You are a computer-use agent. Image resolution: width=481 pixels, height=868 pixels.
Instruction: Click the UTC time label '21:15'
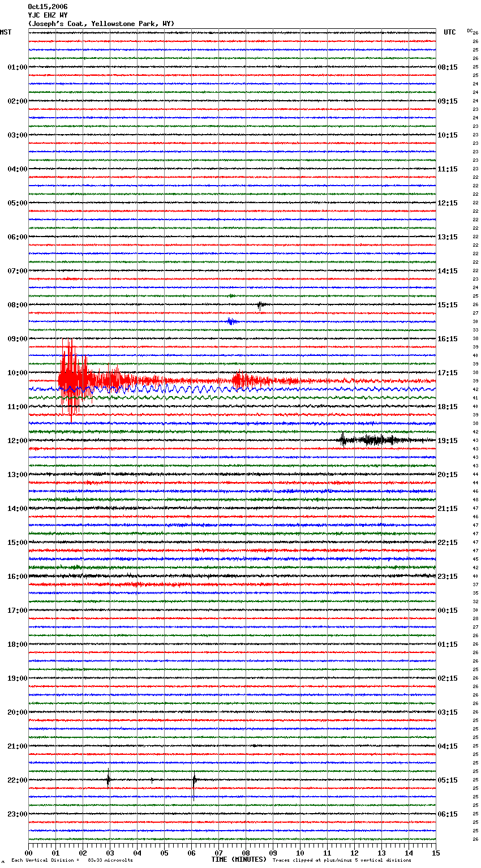(448, 509)
